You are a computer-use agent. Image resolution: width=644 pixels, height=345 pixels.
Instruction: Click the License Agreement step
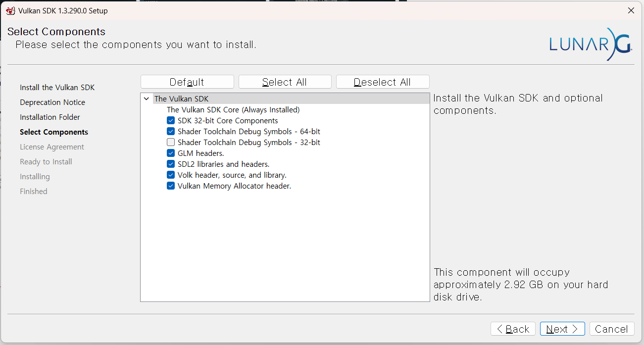coord(52,147)
